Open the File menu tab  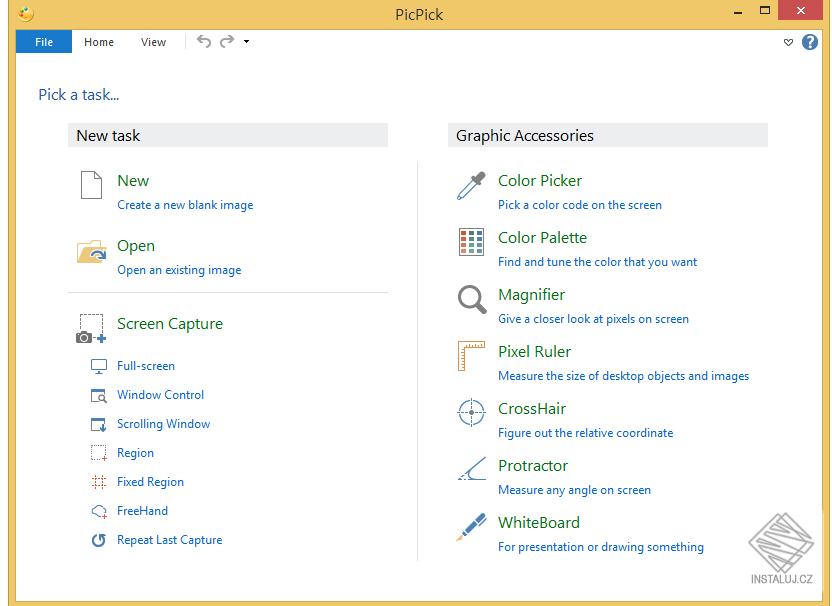click(44, 42)
